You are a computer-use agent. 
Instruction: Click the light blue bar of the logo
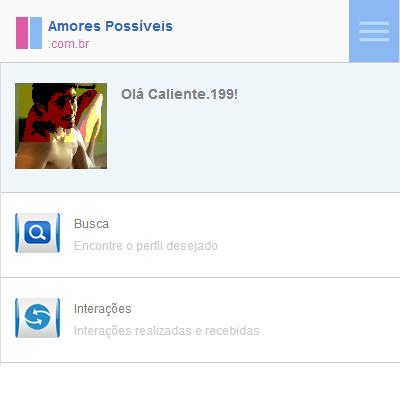pyautogui.click(x=36, y=33)
